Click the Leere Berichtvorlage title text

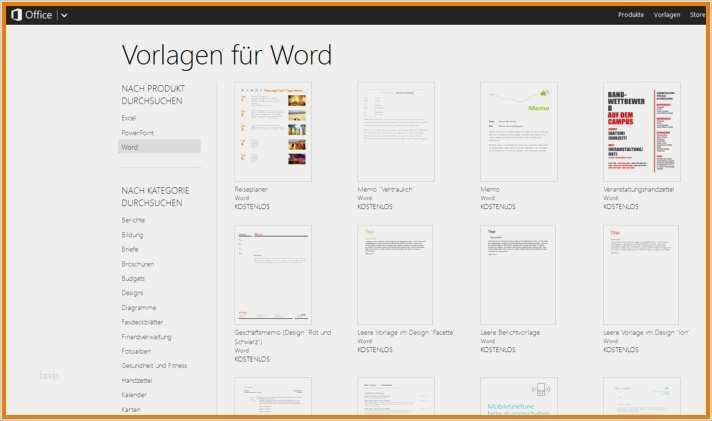pos(510,332)
